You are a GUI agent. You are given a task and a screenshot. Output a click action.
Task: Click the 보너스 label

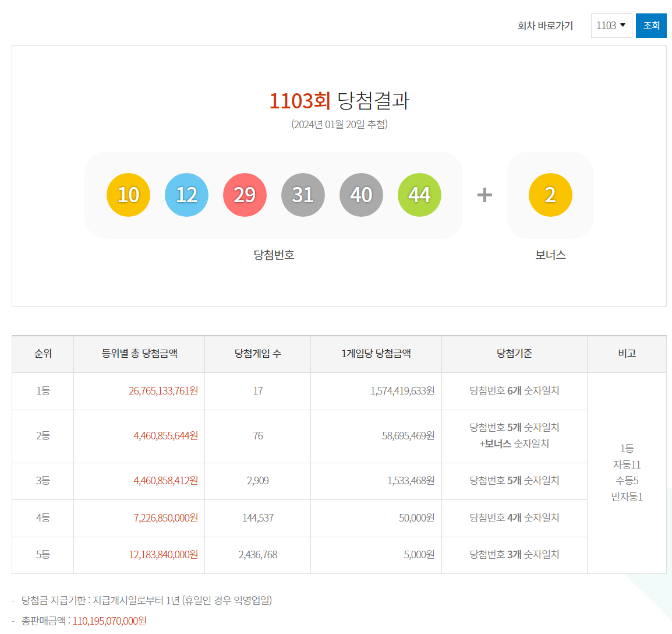point(550,255)
